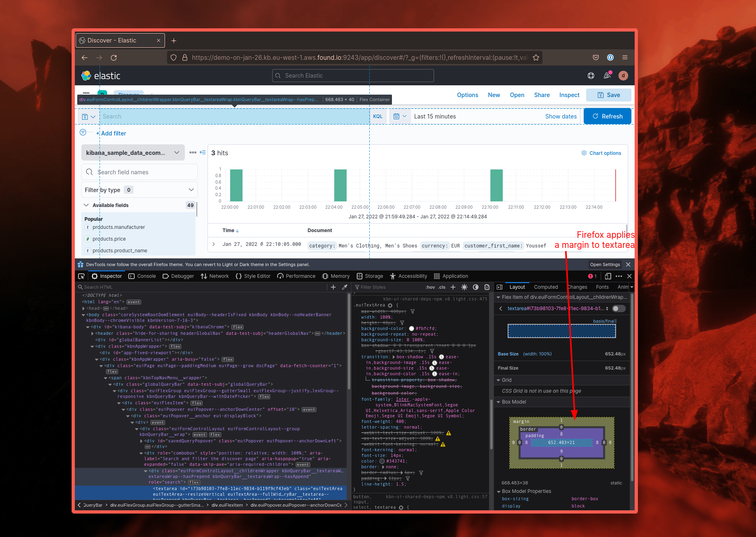Collapse the Available fields section
Viewport: 756px width, 537px height.
click(86, 205)
